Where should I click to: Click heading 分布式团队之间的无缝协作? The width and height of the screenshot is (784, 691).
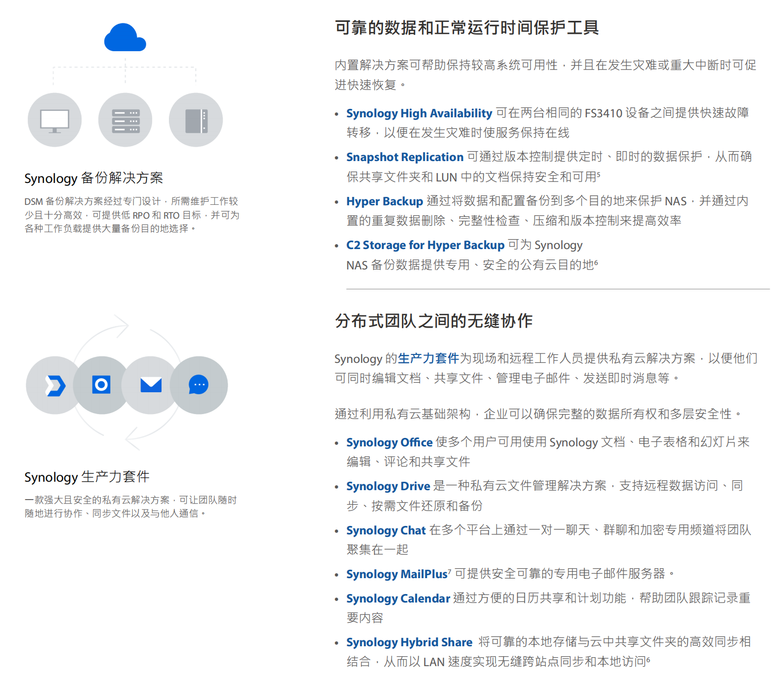(434, 321)
